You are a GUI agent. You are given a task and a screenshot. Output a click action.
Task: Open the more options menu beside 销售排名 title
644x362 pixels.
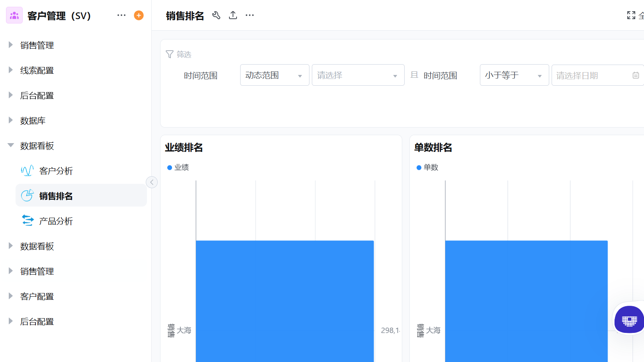pos(250,15)
